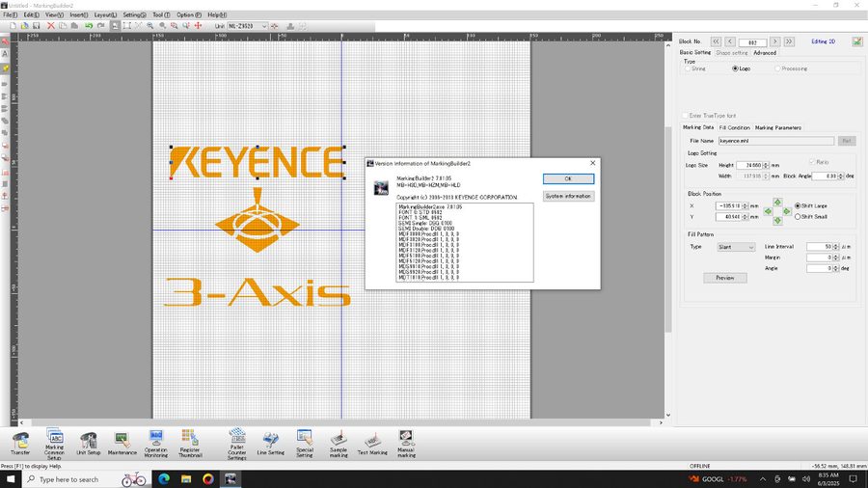
Task: Select the Logo type radio button
Action: (x=735, y=68)
